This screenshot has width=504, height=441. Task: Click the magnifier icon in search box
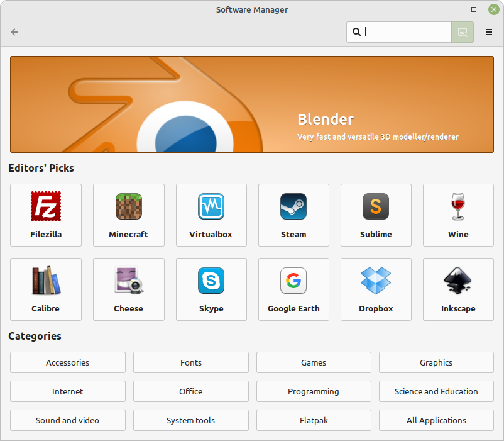356,32
